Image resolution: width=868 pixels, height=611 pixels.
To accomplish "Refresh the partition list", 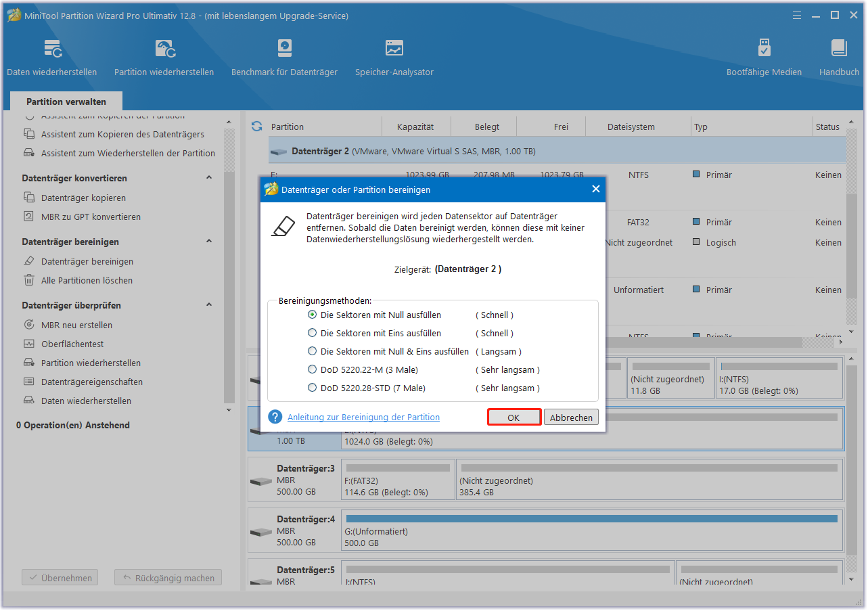I will click(256, 127).
